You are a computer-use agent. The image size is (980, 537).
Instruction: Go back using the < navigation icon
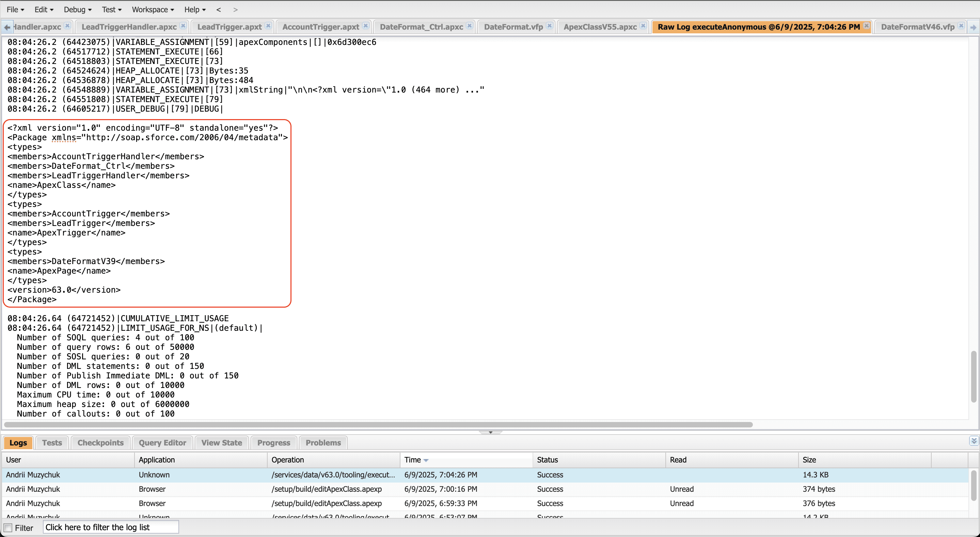click(218, 10)
